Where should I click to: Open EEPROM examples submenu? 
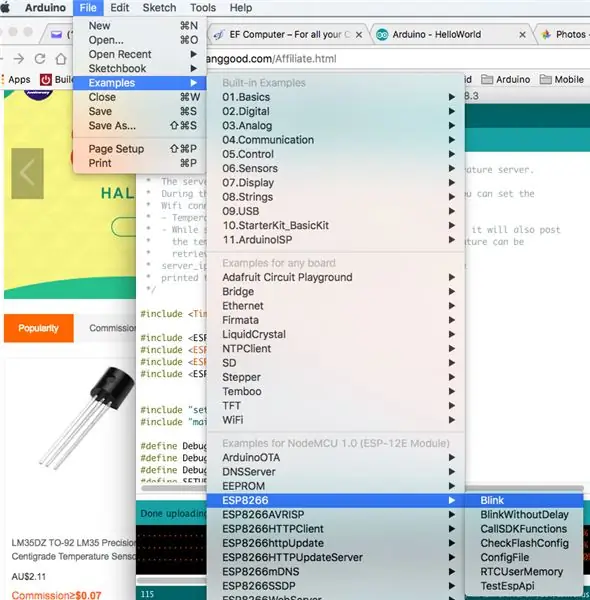[336, 486]
